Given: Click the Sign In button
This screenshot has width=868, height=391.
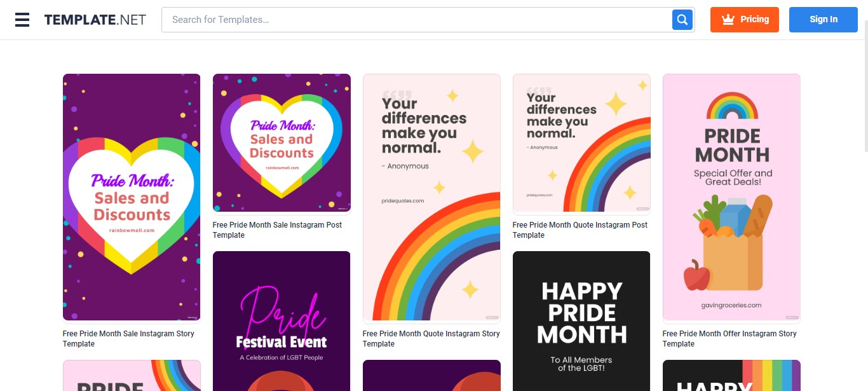Looking at the screenshot, I should 824,20.
